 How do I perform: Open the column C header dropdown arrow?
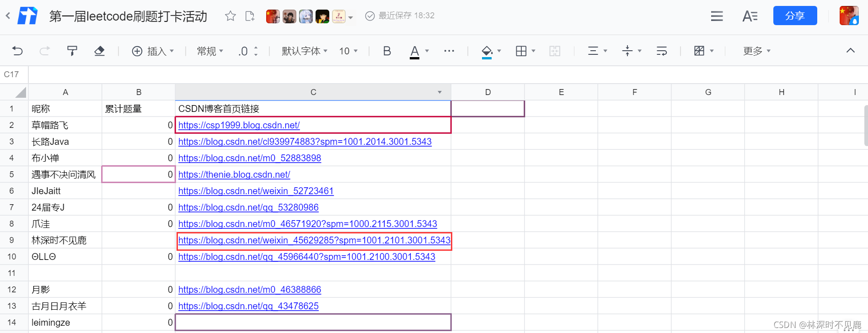coord(439,92)
